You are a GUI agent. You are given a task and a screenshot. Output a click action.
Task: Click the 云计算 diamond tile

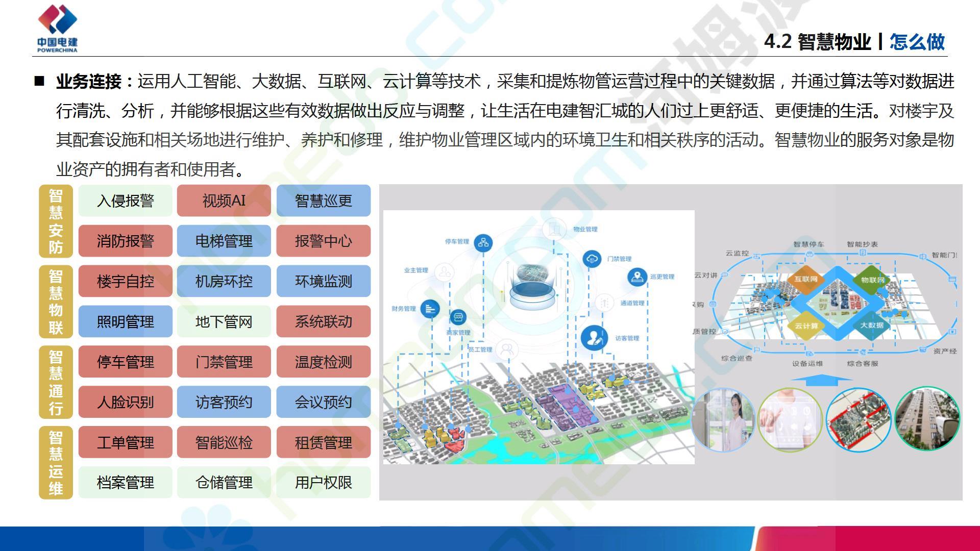(x=806, y=325)
